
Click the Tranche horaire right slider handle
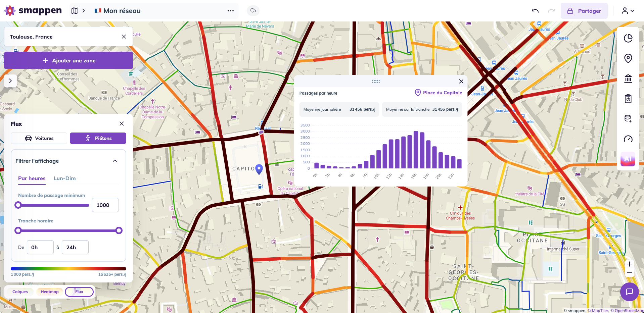coord(119,230)
